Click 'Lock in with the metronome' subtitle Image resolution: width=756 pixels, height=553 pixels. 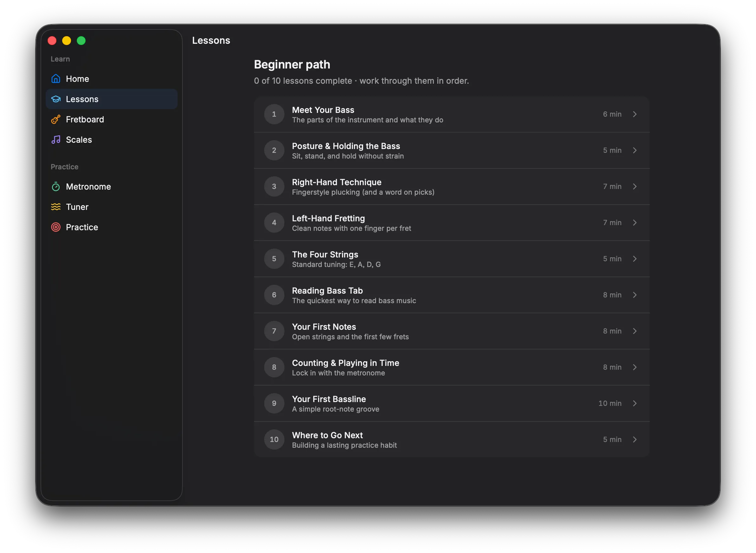pyautogui.click(x=338, y=373)
